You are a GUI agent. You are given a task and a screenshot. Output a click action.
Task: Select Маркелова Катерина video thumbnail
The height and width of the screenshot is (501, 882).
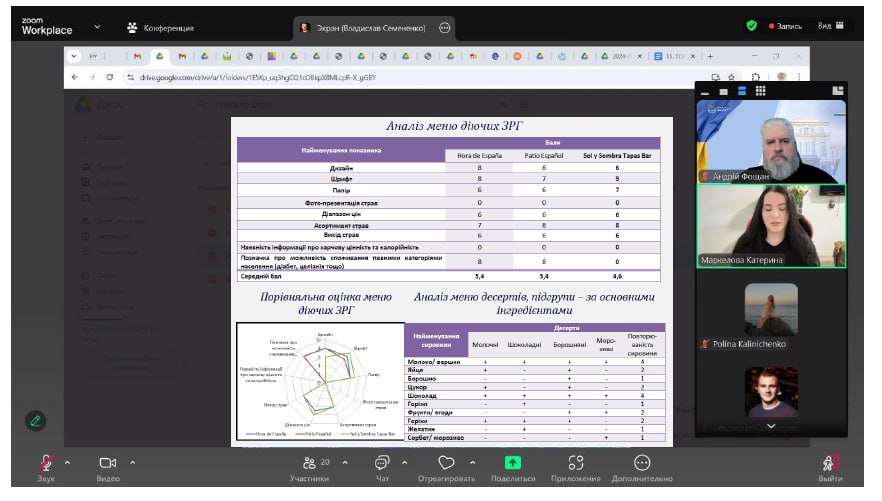(771, 226)
